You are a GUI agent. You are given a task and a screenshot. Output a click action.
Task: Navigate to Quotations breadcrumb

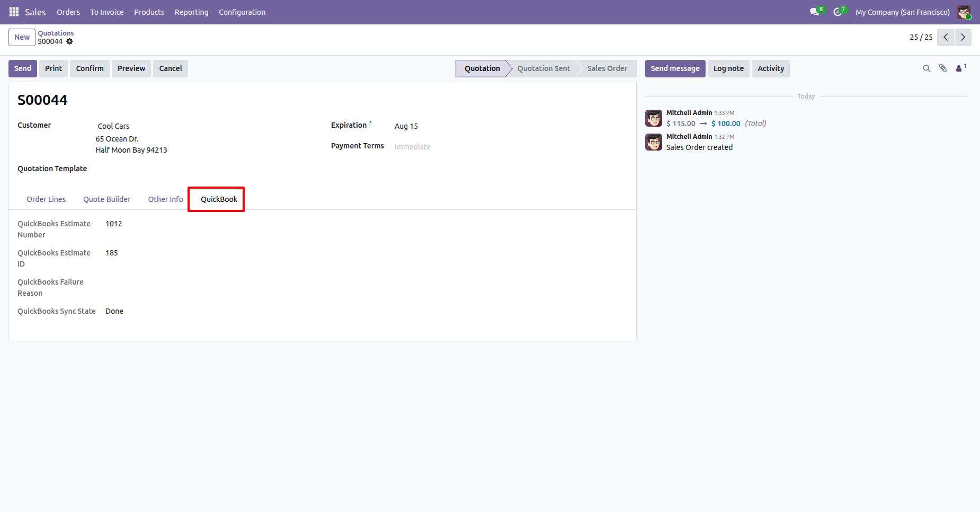point(56,33)
